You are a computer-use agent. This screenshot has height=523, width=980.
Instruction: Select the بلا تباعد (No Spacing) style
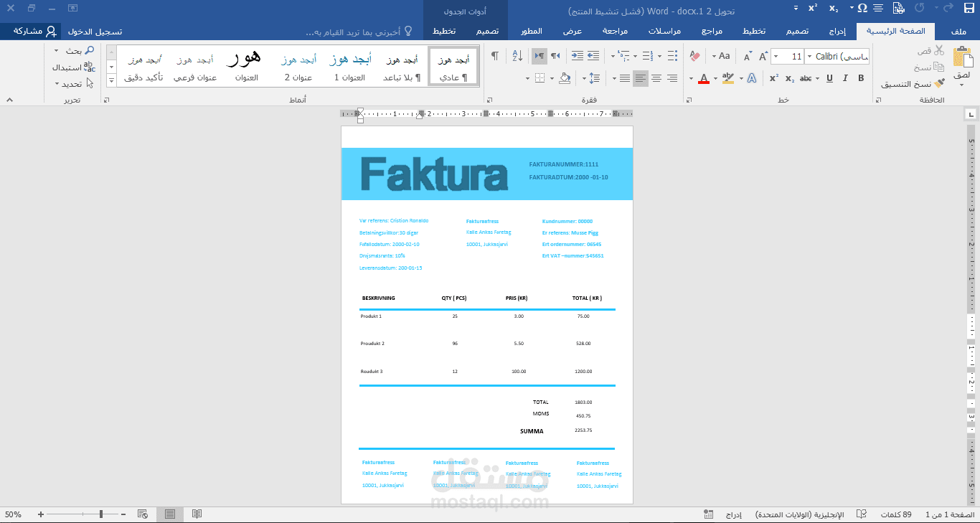(402, 67)
